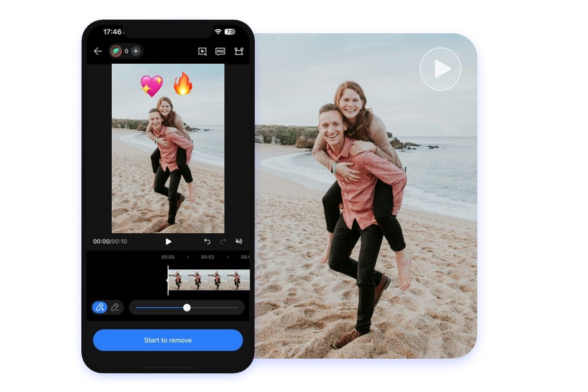Click the redo arrow icon
Image resolution: width=588 pixels, height=392 pixels.
223,241
